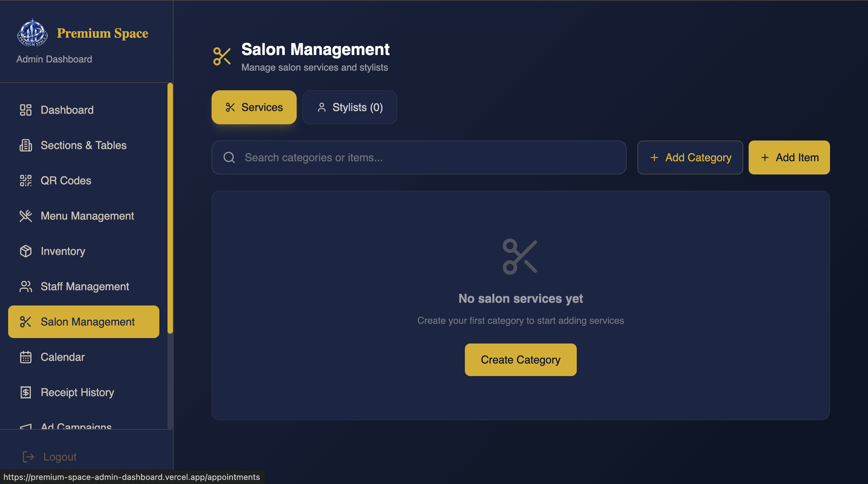Click the plus icon on Add Category
This screenshot has height=484, width=868.
pos(654,157)
